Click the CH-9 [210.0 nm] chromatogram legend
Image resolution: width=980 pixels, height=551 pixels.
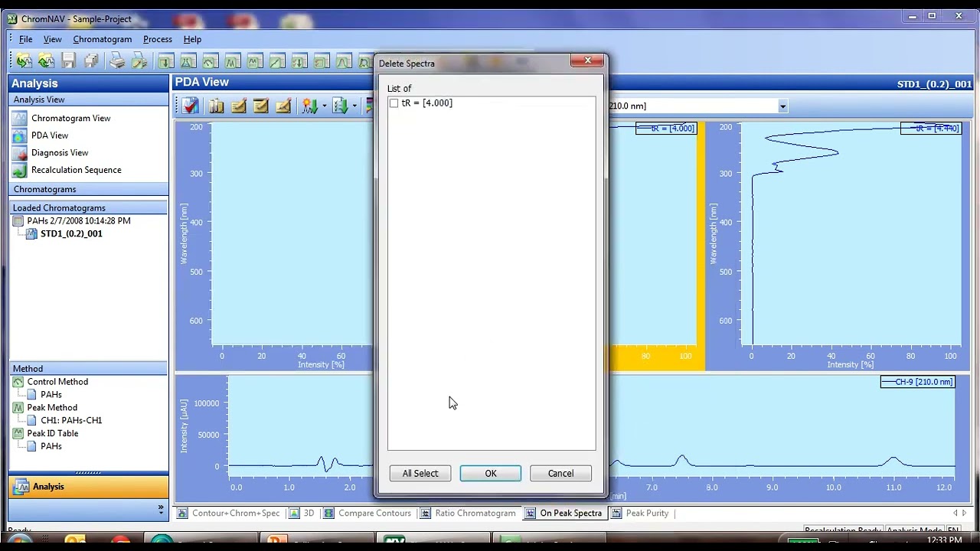(x=917, y=382)
